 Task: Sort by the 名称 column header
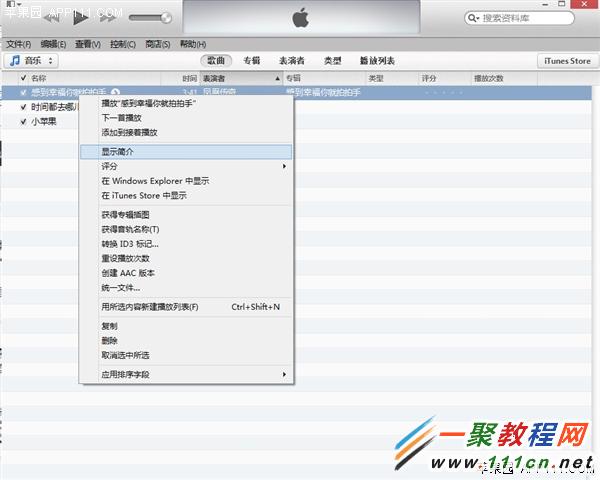[x=38, y=78]
